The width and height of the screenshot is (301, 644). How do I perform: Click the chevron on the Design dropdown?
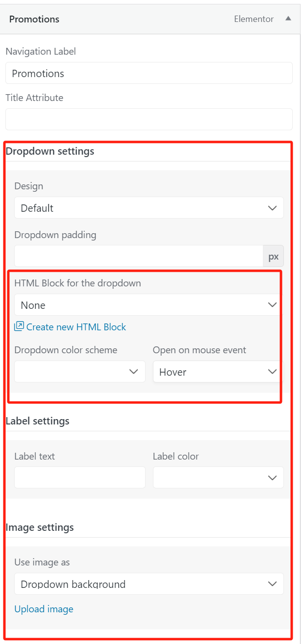click(272, 207)
